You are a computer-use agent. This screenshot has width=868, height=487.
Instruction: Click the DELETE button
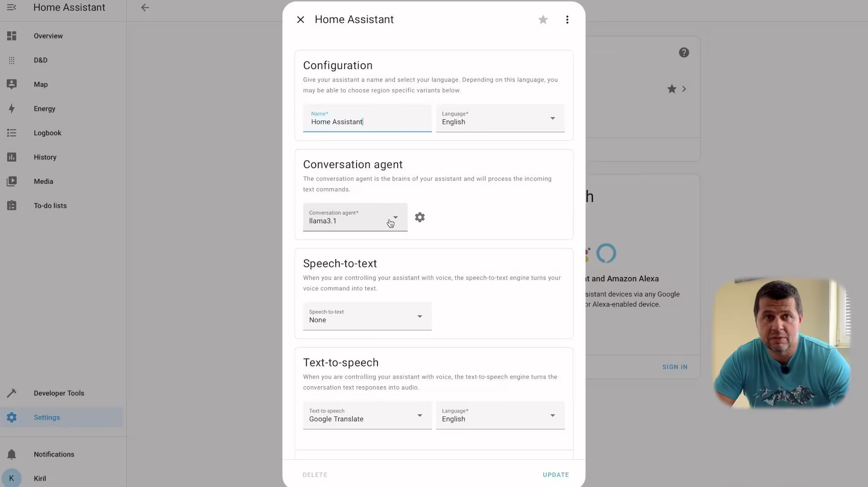point(315,475)
